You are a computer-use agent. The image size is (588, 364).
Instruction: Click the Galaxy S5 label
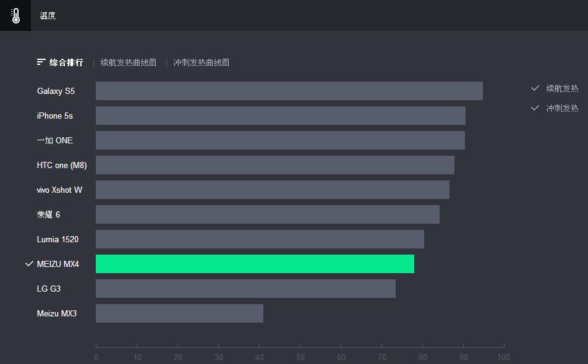(56, 91)
